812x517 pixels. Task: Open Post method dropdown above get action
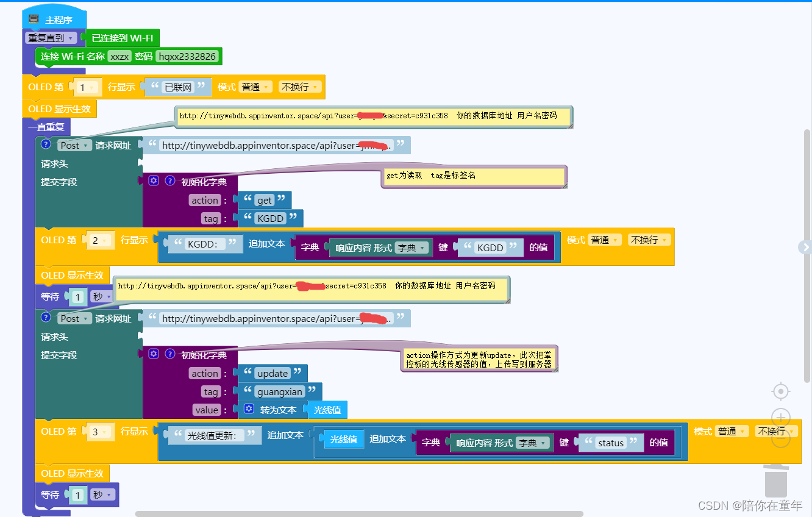75,145
